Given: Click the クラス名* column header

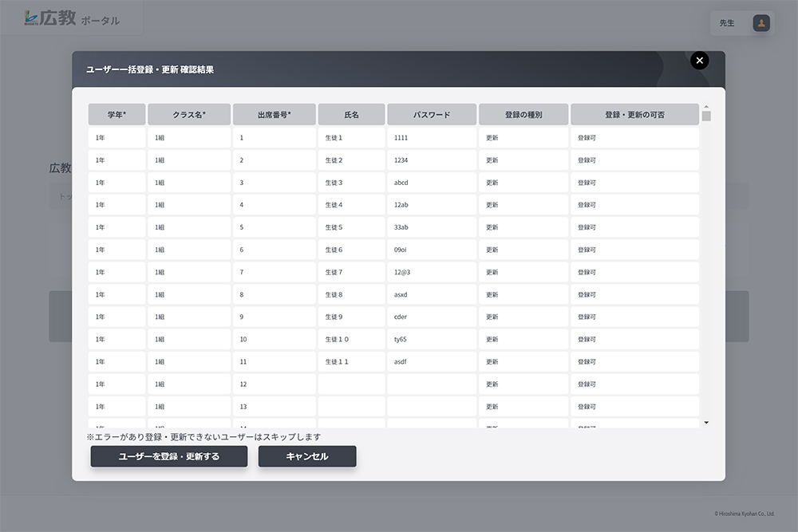Looking at the screenshot, I should coord(189,114).
